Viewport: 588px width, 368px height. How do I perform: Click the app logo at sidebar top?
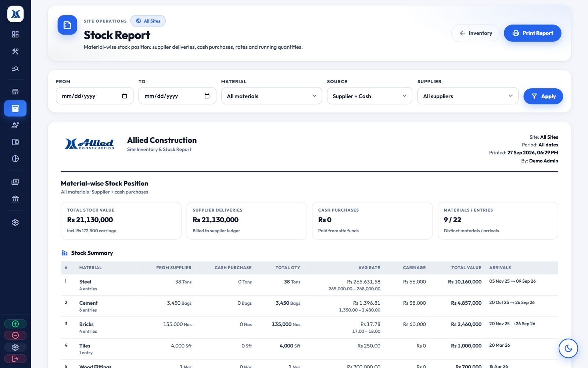[x=15, y=14]
